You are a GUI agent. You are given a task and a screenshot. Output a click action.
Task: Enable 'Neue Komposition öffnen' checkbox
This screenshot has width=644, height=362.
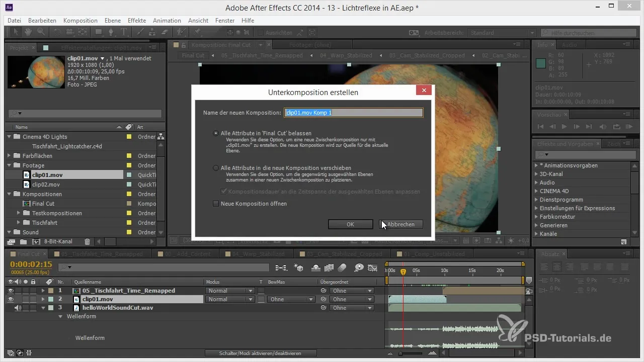tap(216, 204)
